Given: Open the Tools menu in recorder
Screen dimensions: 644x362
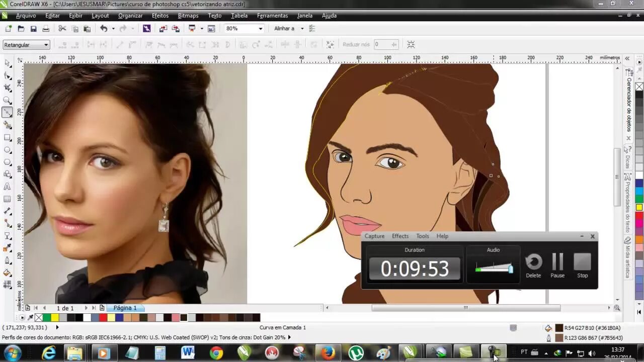Looking at the screenshot, I should click(423, 236).
